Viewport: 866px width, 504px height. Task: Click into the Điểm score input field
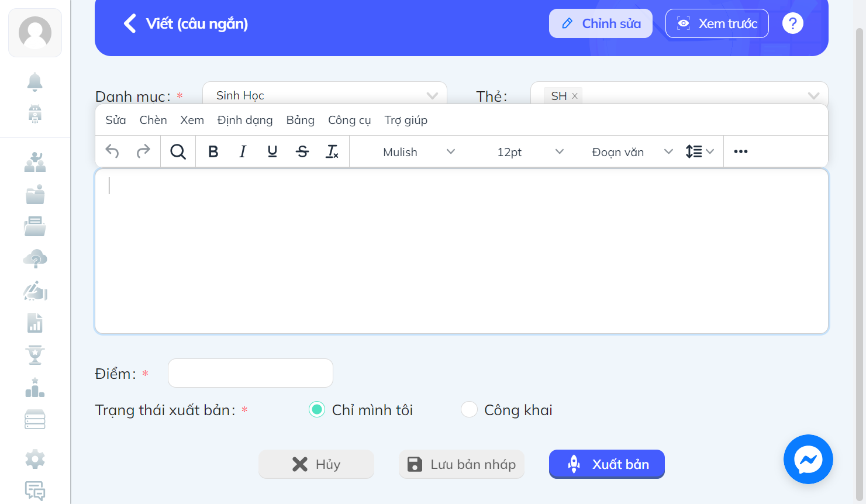250,373
